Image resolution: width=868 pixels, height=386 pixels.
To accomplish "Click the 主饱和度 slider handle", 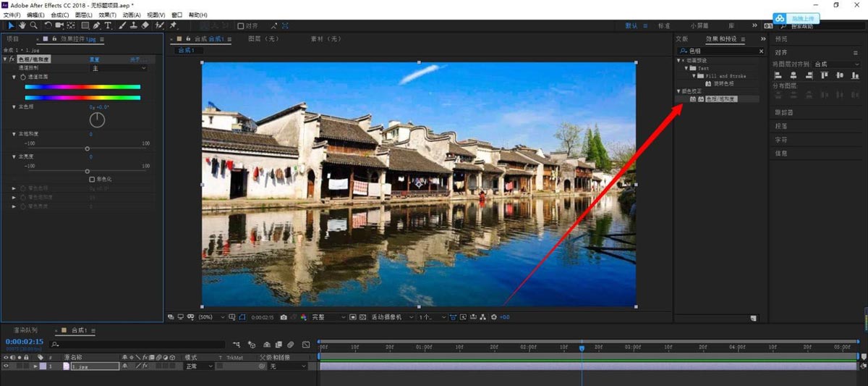I will (88, 148).
